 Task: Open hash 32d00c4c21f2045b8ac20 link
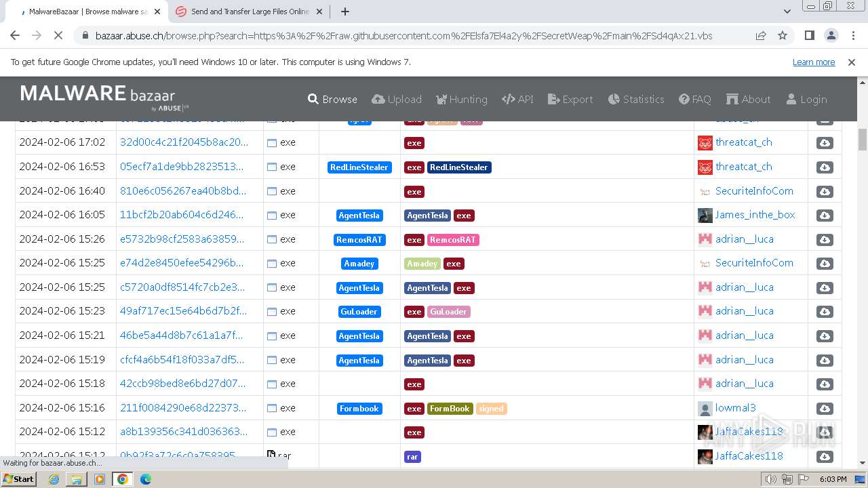point(184,142)
